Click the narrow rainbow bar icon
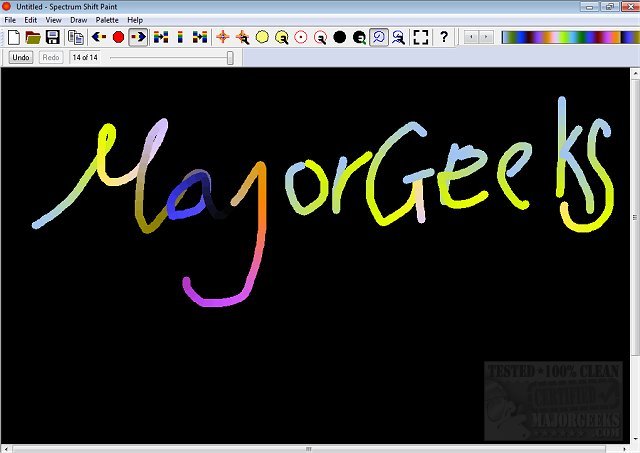 pos(180,37)
